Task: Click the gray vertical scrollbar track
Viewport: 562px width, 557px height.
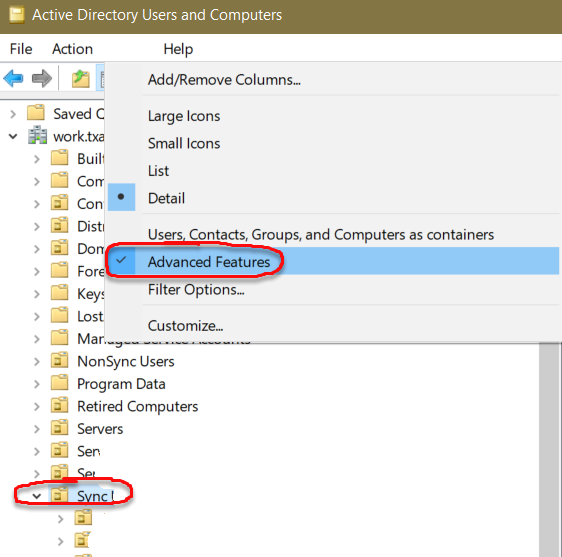Action: coord(550,449)
